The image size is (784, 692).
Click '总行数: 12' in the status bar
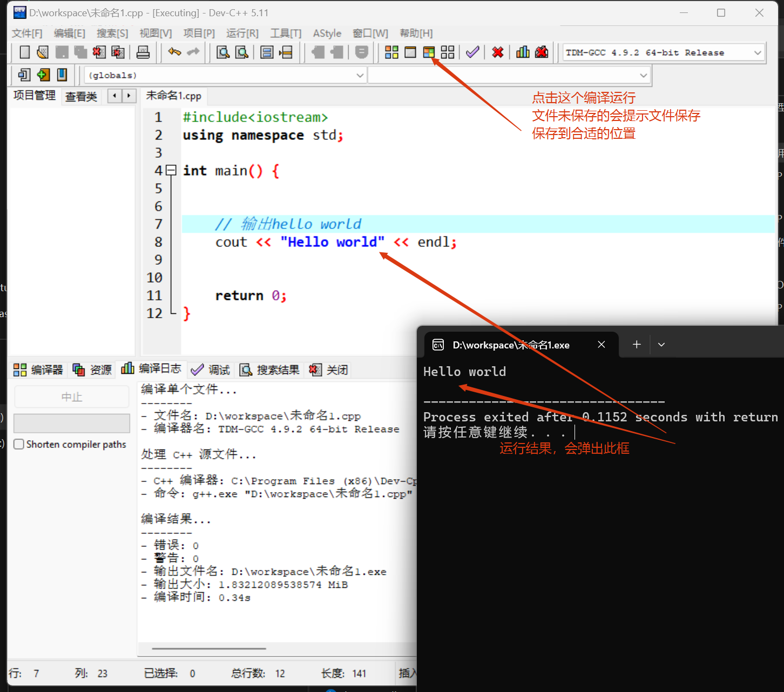coord(258,673)
